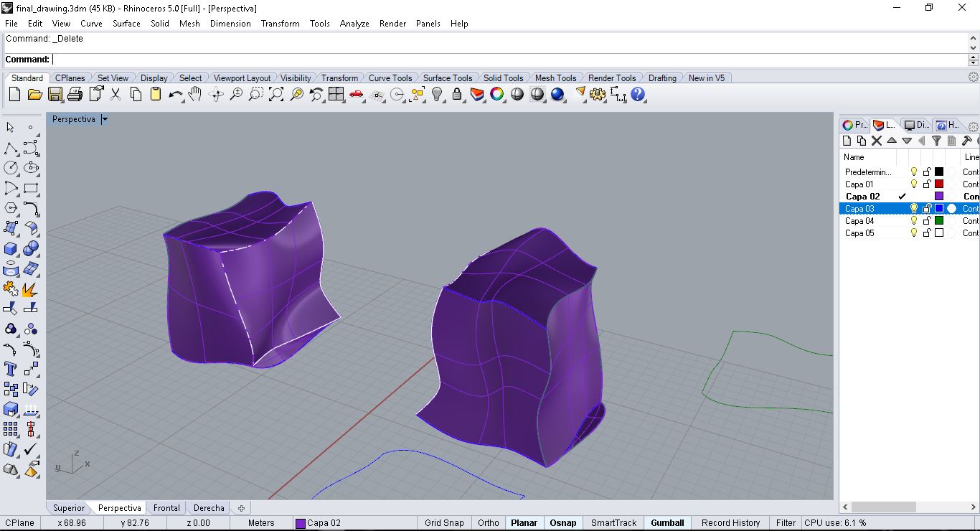Change the purple color swatch of Capa 02
This screenshot has width=980, height=531.
click(x=939, y=197)
